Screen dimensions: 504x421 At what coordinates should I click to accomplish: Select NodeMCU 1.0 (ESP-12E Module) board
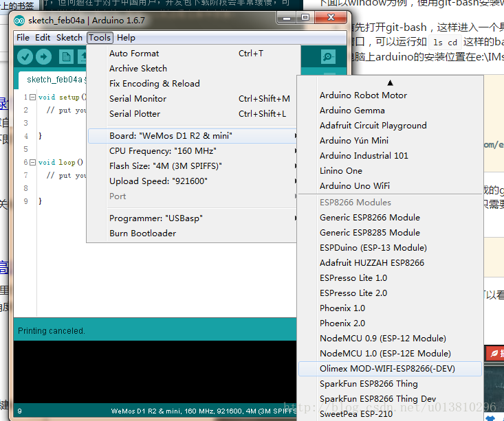390,354
